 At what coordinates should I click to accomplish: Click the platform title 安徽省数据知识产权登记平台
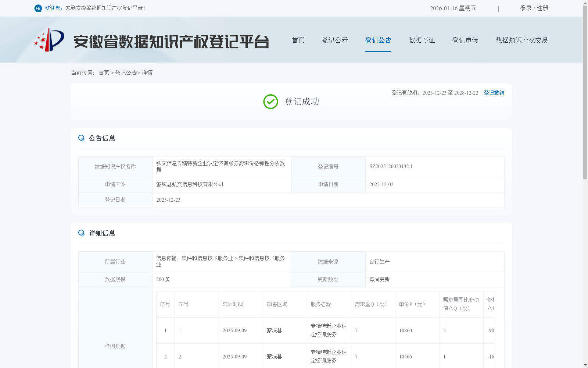[171, 42]
